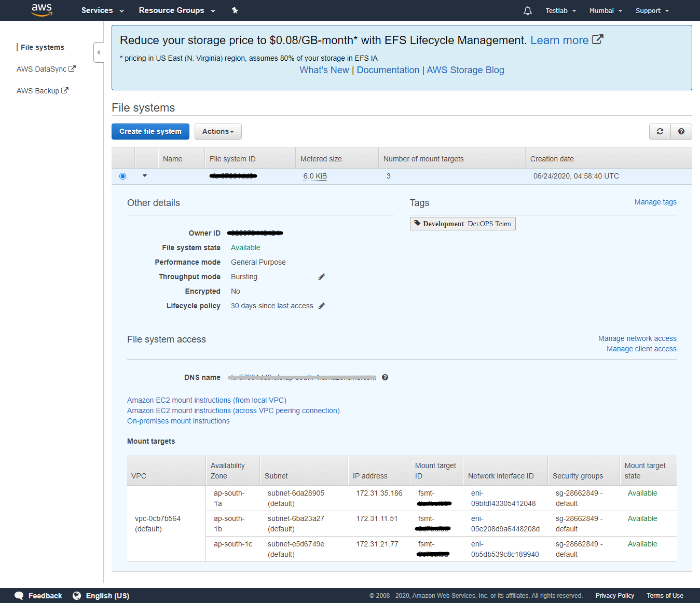Image resolution: width=700 pixels, height=603 pixels.
Task: Open the Resource Groups dropdown
Action: coord(176,10)
